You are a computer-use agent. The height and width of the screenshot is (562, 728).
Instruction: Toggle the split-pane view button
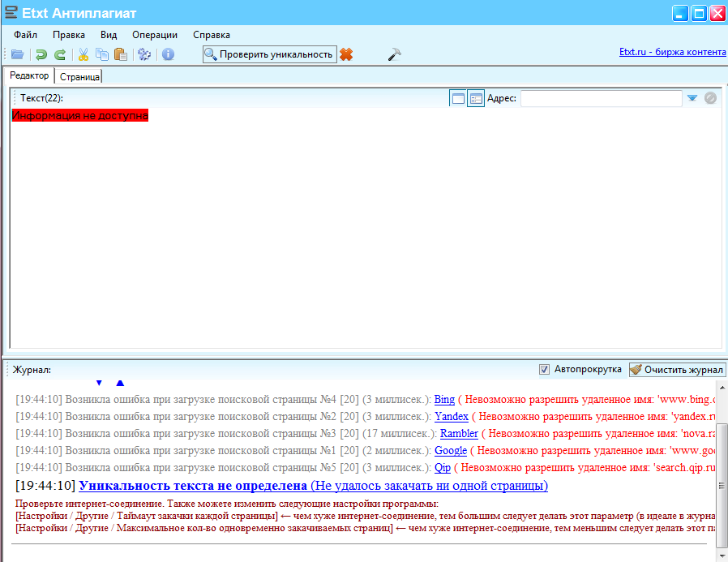pyautogui.click(x=476, y=98)
